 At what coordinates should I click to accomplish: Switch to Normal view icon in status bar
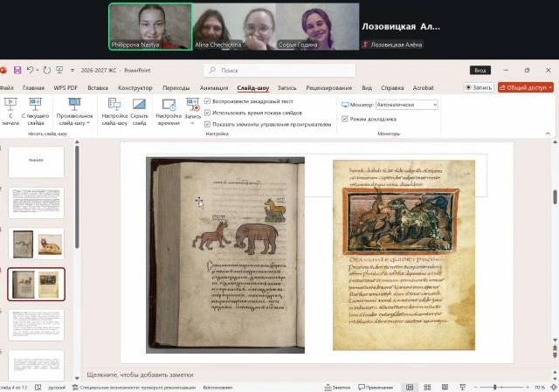[410, 388]
